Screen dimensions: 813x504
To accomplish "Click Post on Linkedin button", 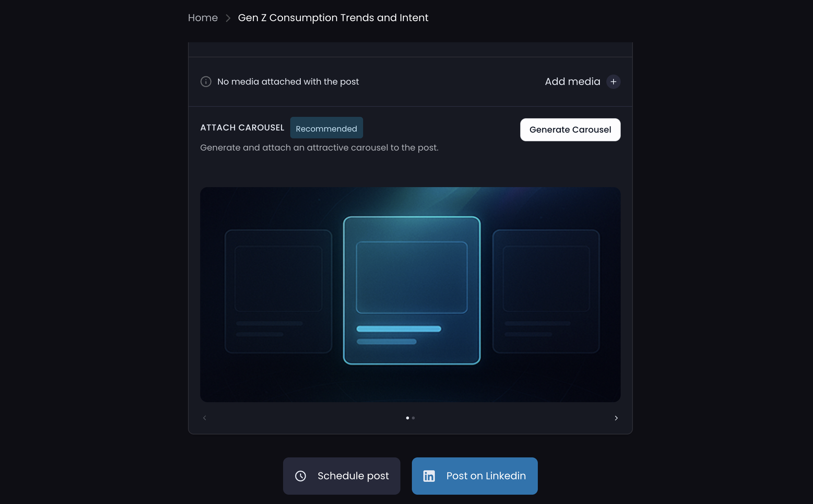I will (x=475, y=476).
